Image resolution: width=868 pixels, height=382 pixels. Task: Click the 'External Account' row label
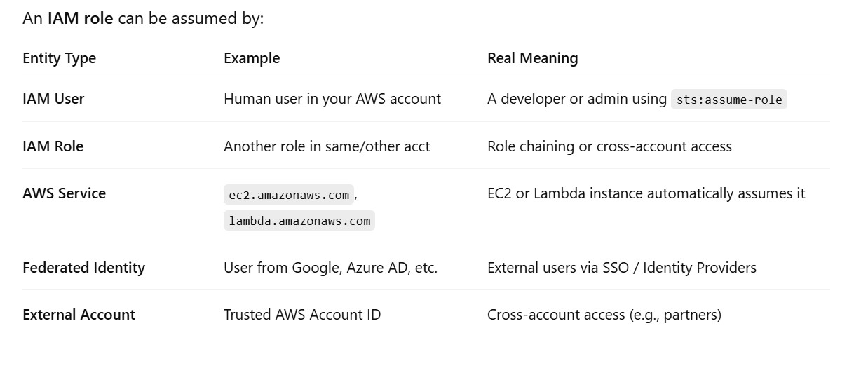(79, 315)
